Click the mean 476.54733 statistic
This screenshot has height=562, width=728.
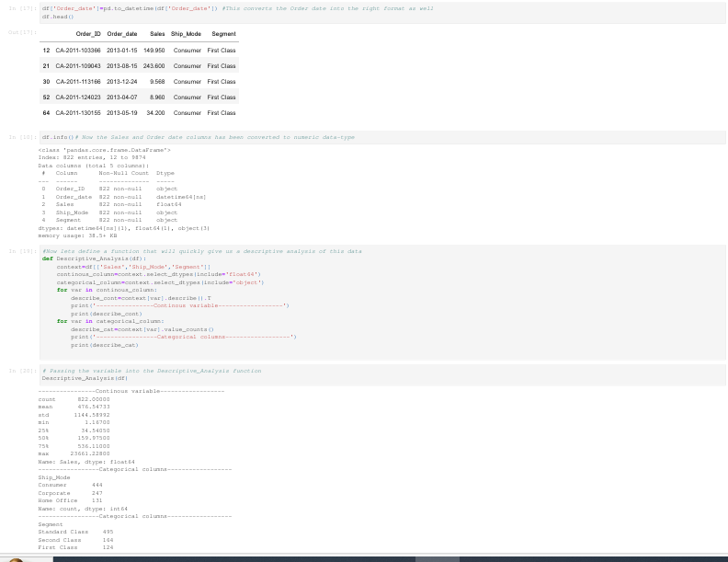tap(74, 407)
